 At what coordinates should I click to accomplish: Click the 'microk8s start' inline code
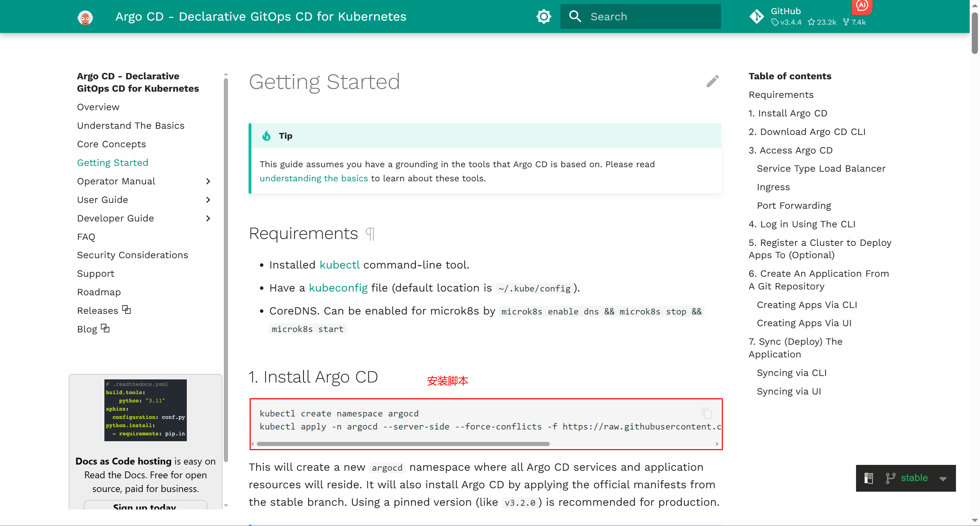coord(307,329)
